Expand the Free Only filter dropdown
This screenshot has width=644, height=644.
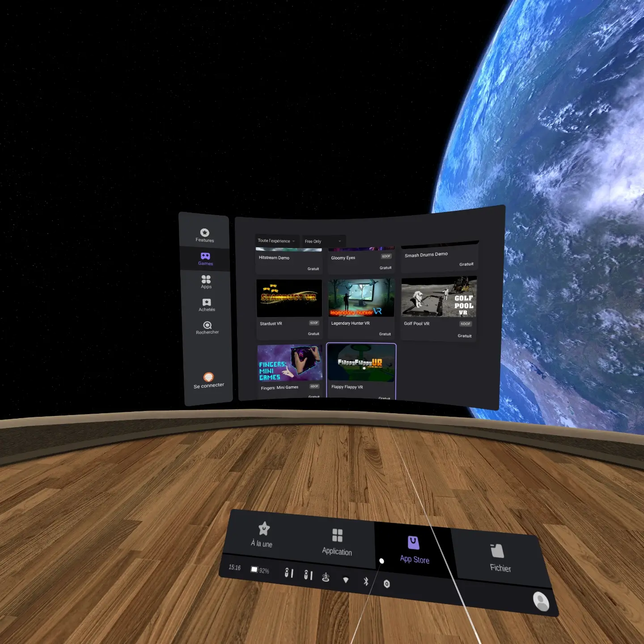point(323,241)
